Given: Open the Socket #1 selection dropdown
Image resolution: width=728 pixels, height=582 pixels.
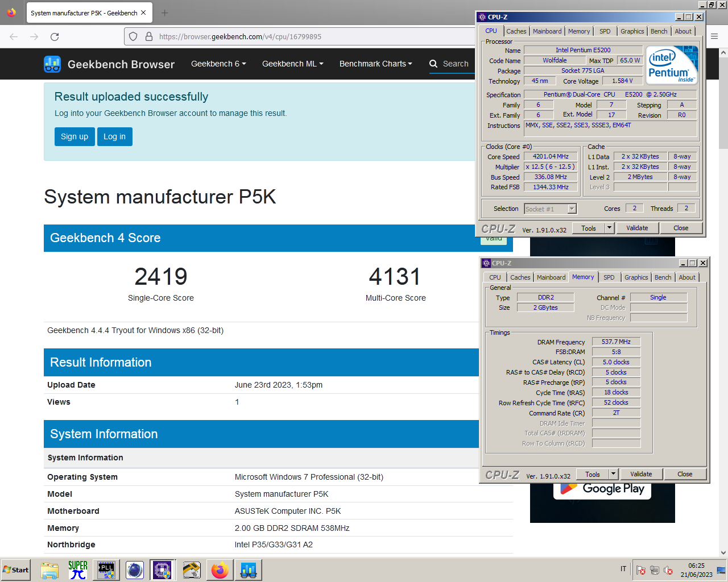Looking at the screenshot, I should [572, 209].
